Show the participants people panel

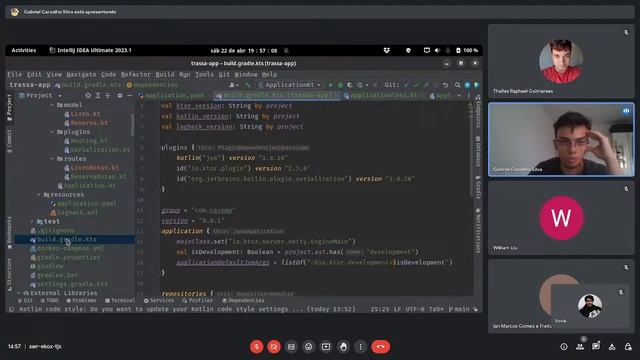580,347
